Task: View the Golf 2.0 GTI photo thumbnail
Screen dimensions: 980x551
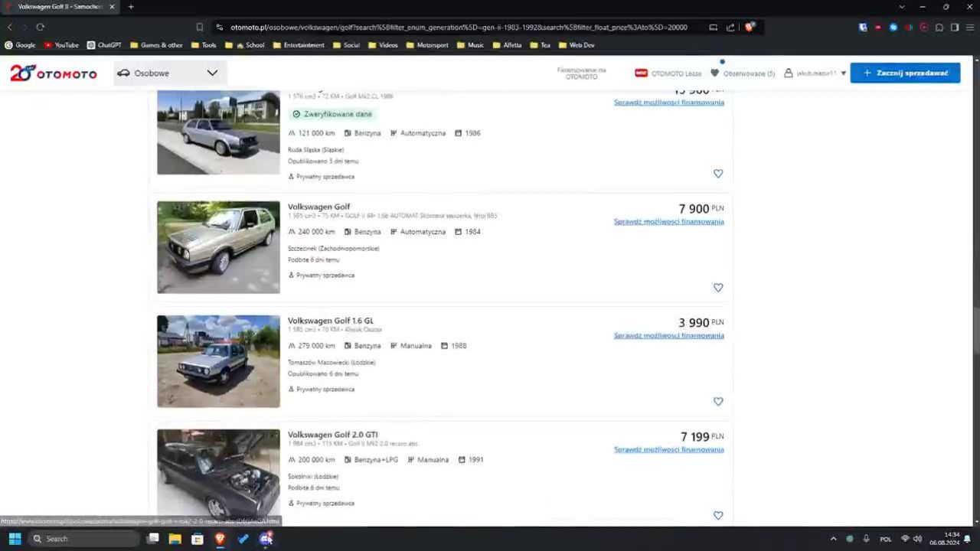Action: [x=219, y=474]
